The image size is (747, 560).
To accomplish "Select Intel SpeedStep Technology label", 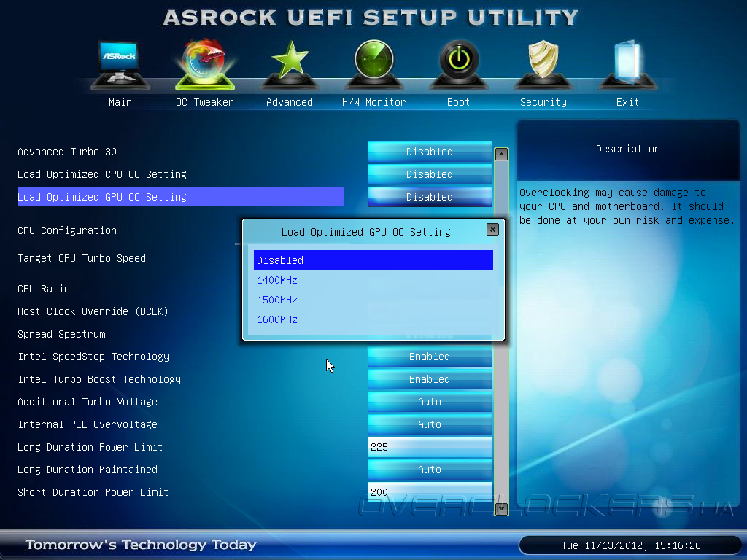I will [x=93, y=357].
